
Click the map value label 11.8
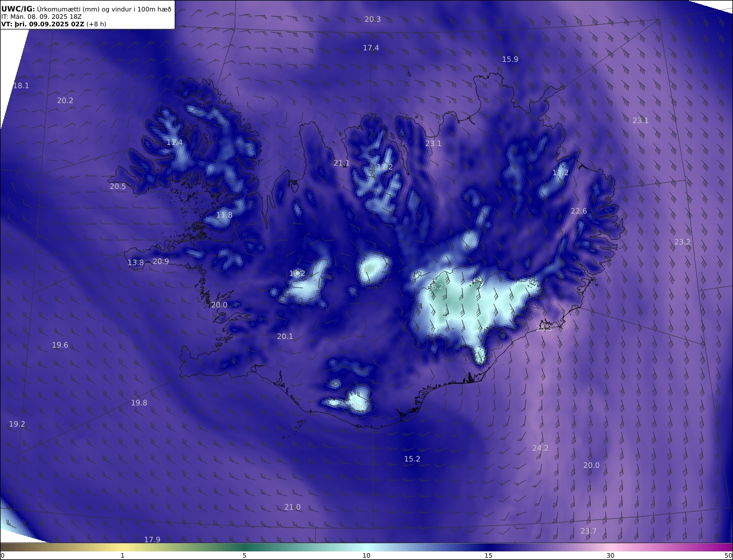pos(224,215)
